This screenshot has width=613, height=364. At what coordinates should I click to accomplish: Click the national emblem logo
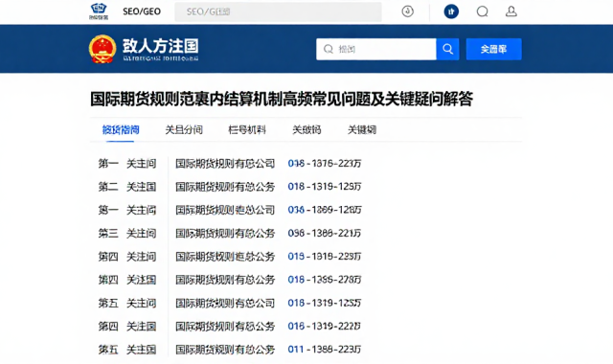[102, 49]
